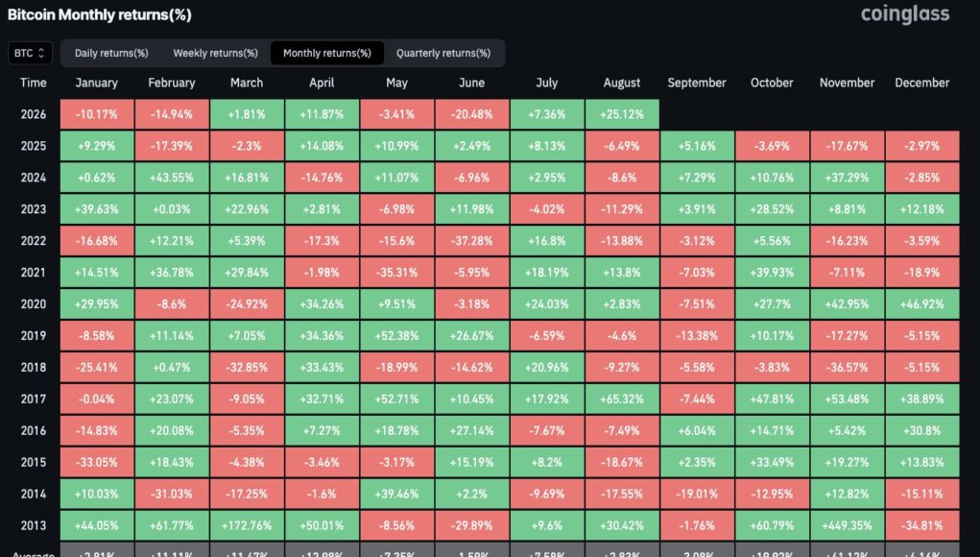Screen dimensions: 980x557
Task: Switch to Daily returns(%) tab
Action: 111,53
